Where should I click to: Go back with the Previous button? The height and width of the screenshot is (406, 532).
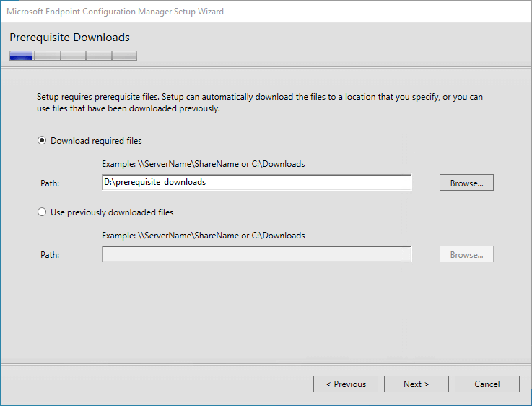(346, 384)
